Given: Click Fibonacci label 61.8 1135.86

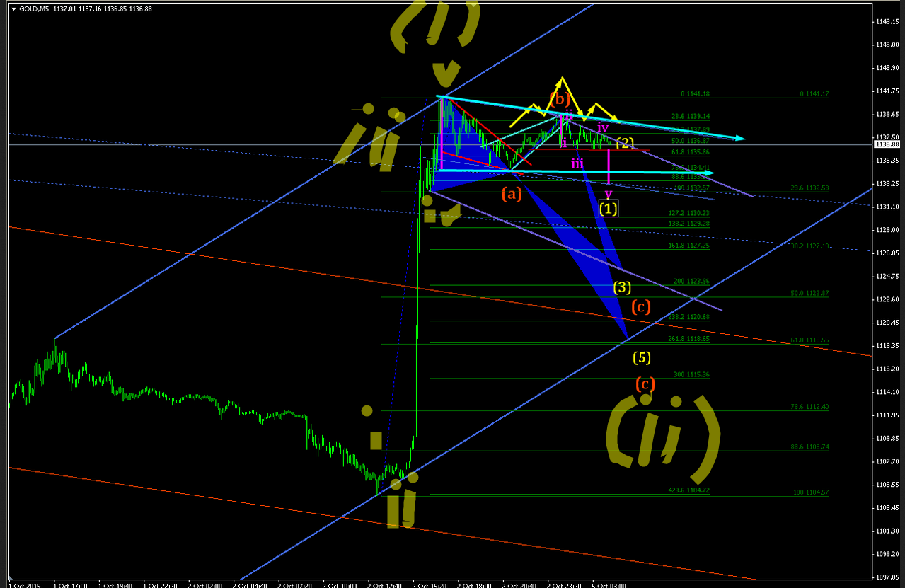Looking at the screenshot, I should [691, 152].
